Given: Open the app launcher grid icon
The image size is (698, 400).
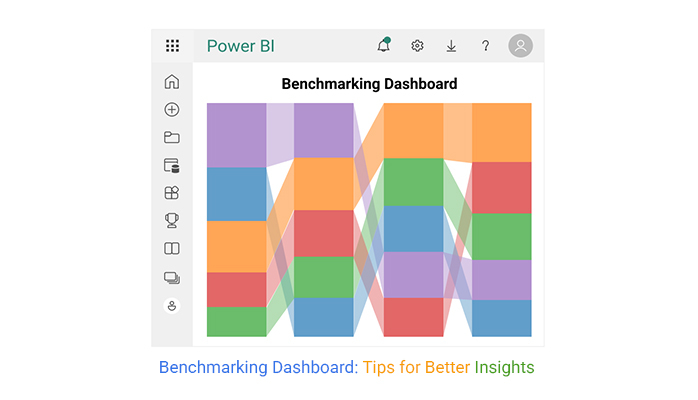Looking at the screenshot, I should point(172,46).
